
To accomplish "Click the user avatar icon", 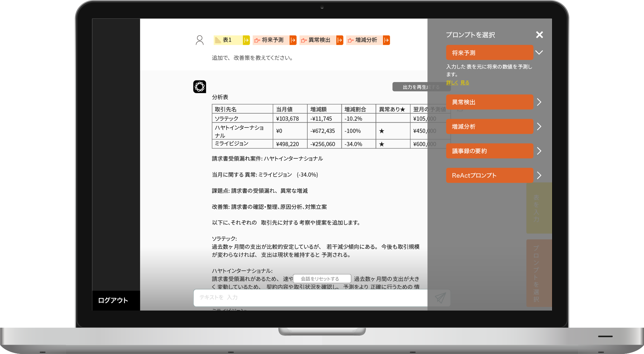I will pyautogui.click(x=200, y=40).
